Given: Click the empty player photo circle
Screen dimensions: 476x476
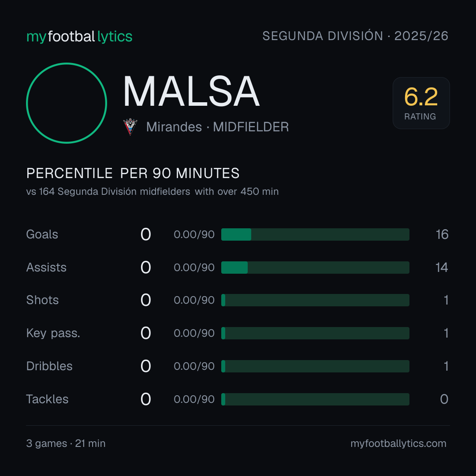Looking at the screenshot, I should [67, 103].
